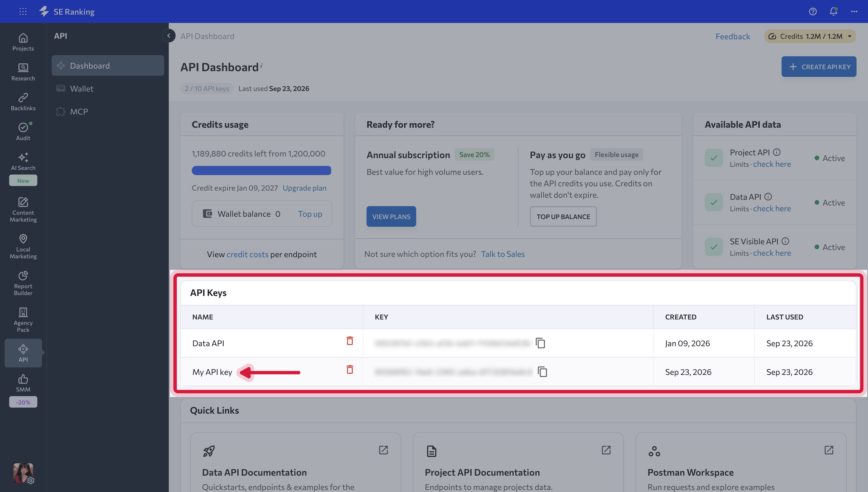Open the AI Search section
The image size is (868, 492).
pos(23,162)
